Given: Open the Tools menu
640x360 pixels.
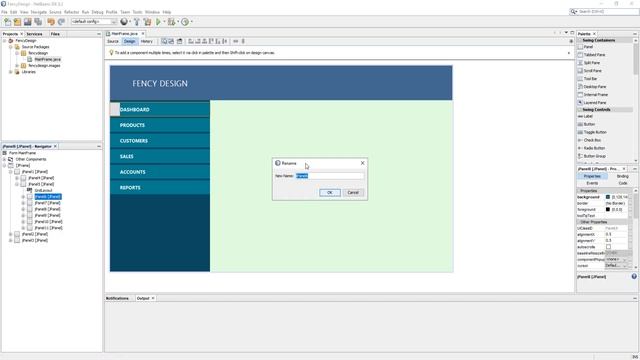Looking at the screenshot, I should click(137, 12).
